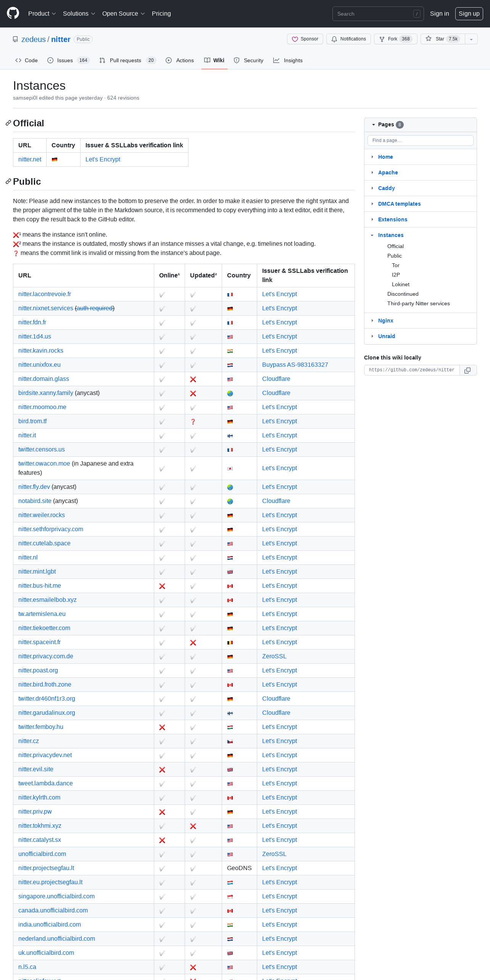The height and width of the screenshot is (980, 490).
Task: Open Buypass AS-983163327 verification link
Action: pyautogui.click(x=295, y=365)
